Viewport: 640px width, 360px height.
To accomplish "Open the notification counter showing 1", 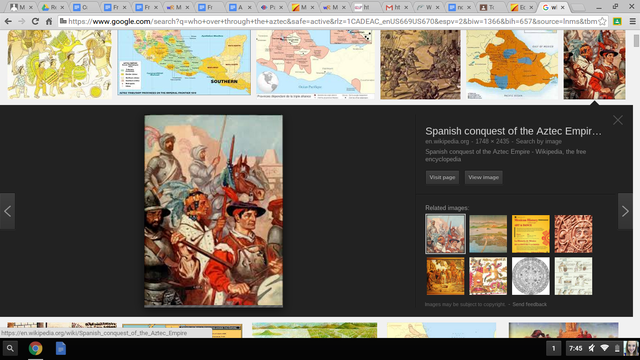I will (x=553, y=349).
